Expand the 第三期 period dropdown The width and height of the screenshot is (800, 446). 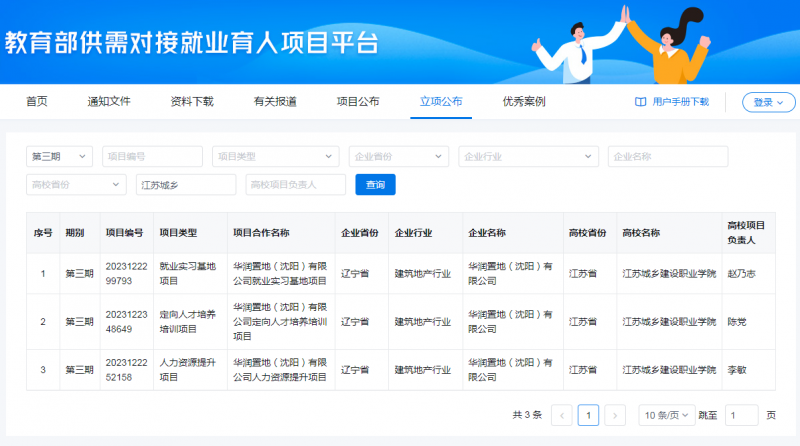point(60,157)
